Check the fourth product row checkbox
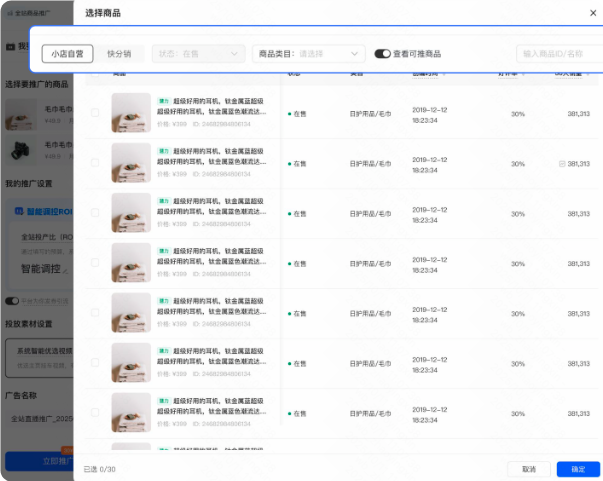This screenshot has height=481, width=603. (x=95, y=263)
